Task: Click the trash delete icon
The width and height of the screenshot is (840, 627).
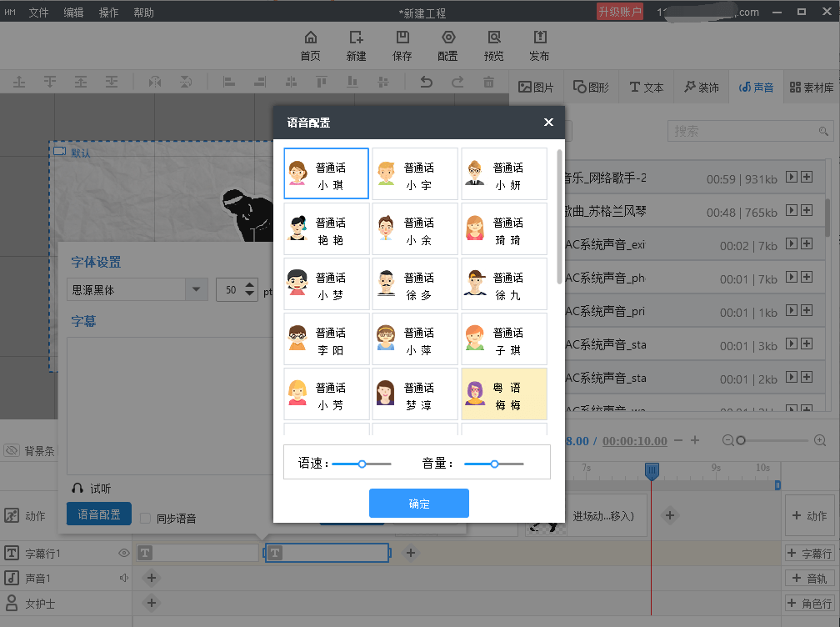Action: click(x=488, y=82)
